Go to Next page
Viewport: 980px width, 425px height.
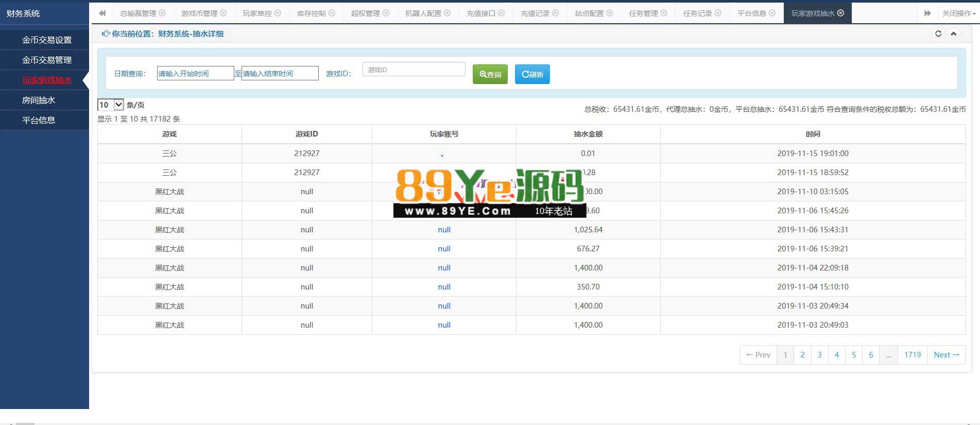tap(947, 355)
